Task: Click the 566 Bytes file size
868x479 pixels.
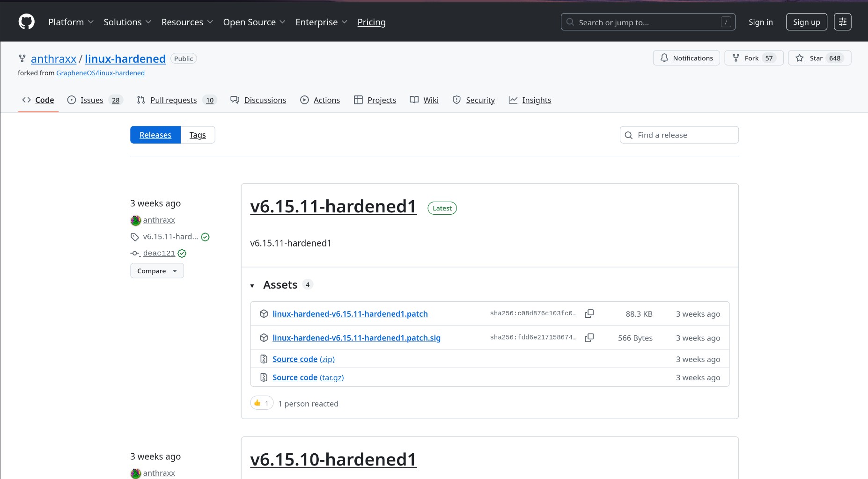Action: (x=635, y=338)
